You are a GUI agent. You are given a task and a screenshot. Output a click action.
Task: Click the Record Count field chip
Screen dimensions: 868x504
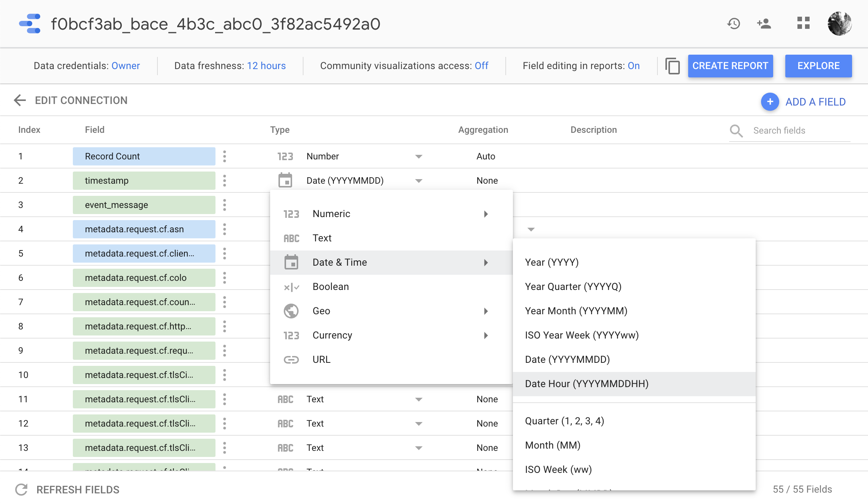(x=144, y=156)
